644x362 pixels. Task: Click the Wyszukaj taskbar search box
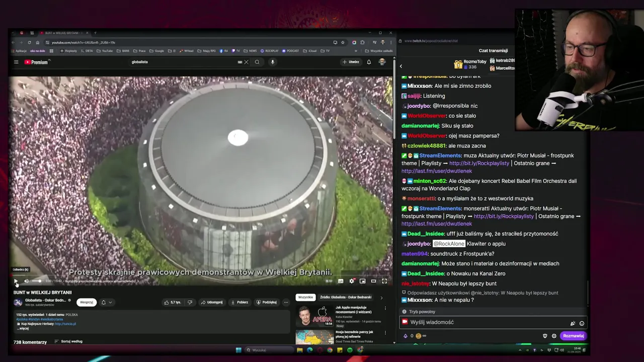pos(270,350)
